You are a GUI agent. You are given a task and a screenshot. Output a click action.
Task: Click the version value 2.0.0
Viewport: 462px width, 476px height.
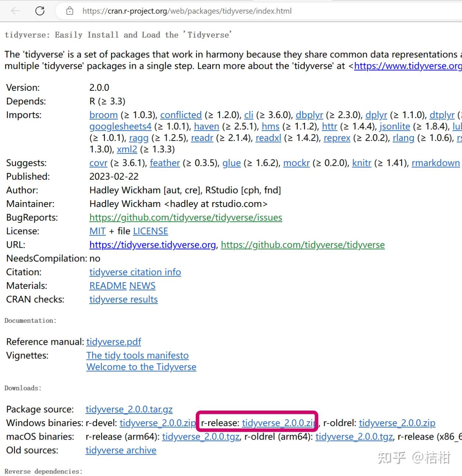[x=99, y=88]
